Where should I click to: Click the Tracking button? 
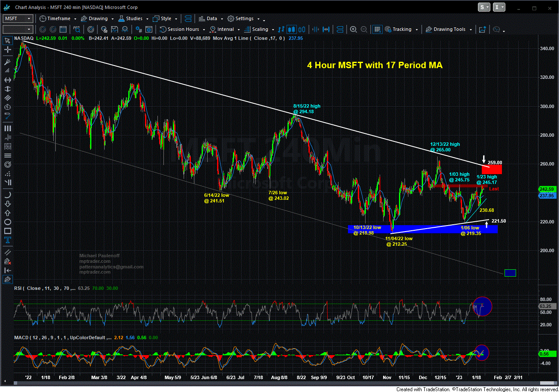click(x=399, y=29)
